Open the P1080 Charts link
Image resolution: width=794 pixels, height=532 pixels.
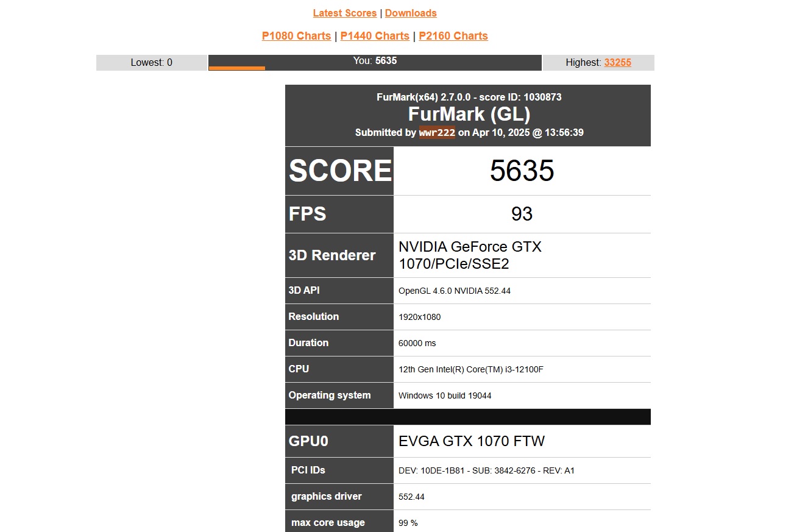click(296, 36)
